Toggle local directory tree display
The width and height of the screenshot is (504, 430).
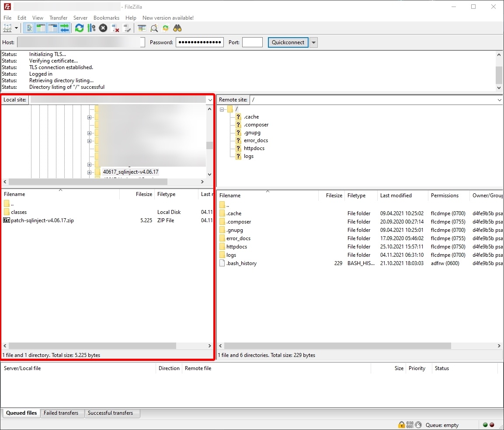41,28
